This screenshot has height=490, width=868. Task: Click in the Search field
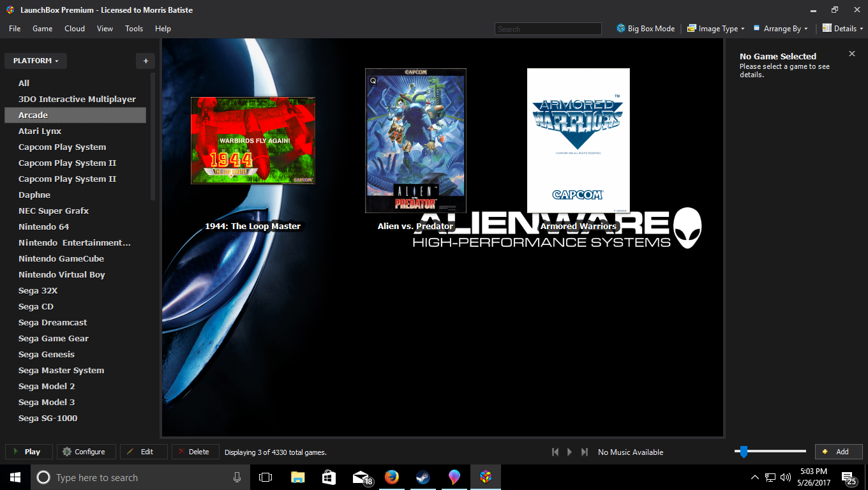click(548, 29)
